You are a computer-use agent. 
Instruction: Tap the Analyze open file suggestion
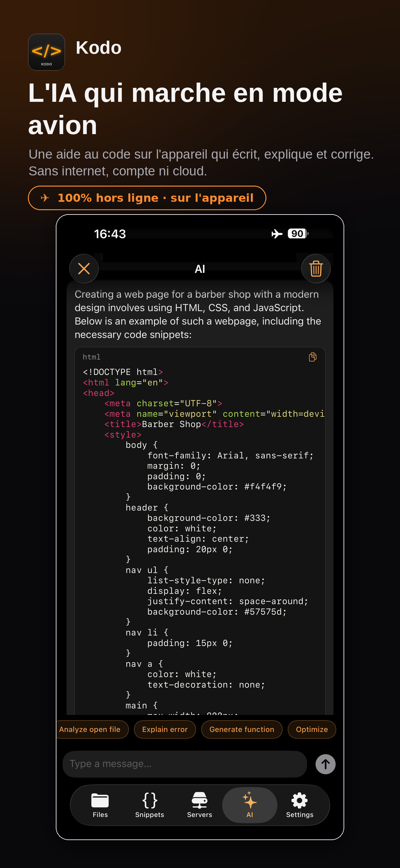pos(92,730)
